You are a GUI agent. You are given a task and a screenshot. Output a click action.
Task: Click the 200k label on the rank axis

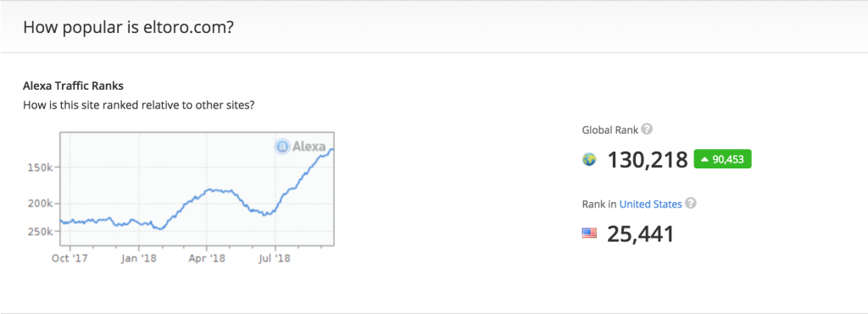coord(40,203)
